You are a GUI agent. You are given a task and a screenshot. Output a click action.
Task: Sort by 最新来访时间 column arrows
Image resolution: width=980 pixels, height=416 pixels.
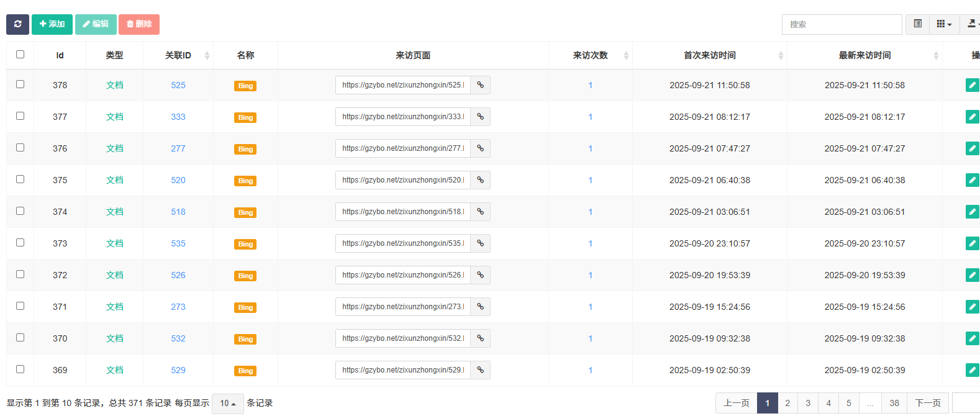pos(936,56)
